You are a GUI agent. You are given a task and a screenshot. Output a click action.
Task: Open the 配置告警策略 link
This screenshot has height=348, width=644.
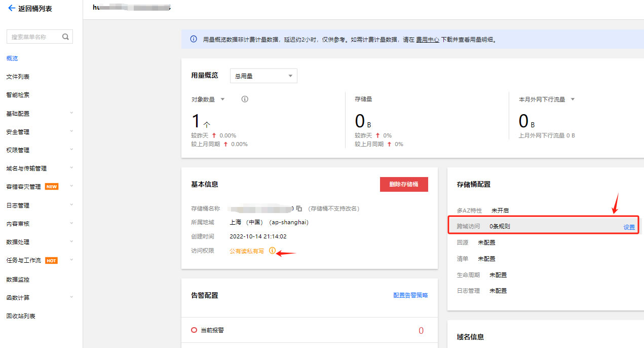point(410,295)
